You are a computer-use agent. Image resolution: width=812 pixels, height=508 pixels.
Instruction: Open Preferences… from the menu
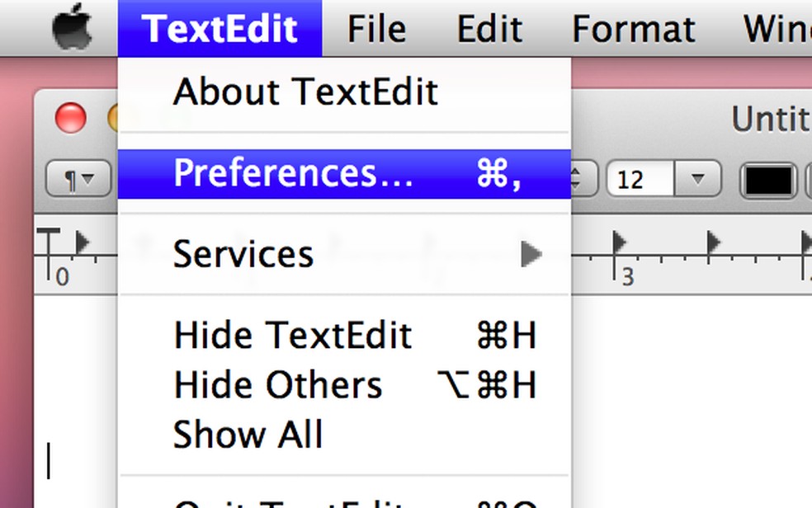294,173
